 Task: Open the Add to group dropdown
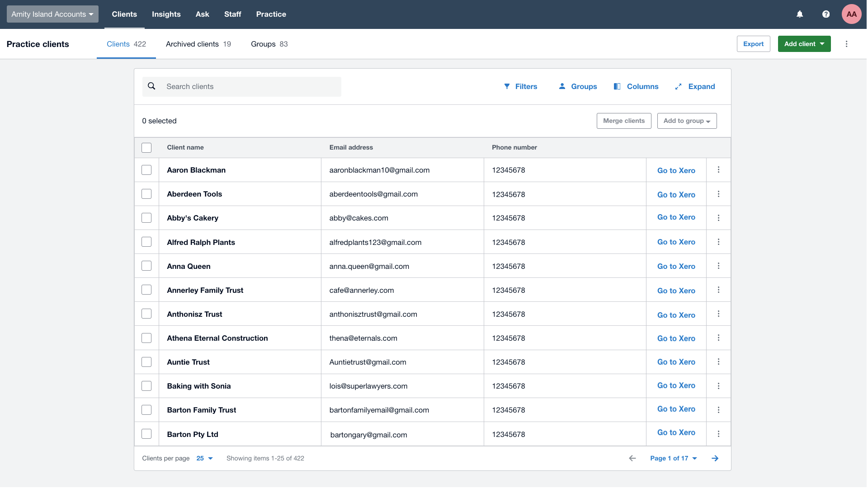coord(687,121)
